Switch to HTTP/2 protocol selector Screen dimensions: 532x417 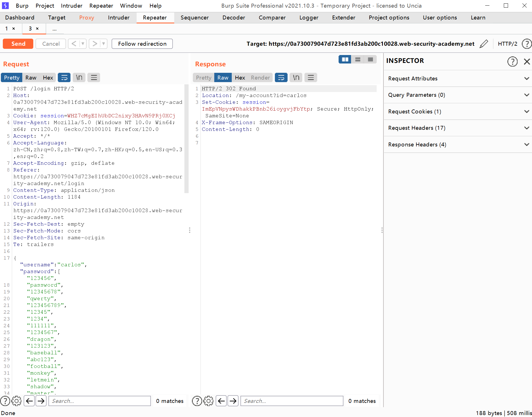pyautogui.click(x=507, y=44)
